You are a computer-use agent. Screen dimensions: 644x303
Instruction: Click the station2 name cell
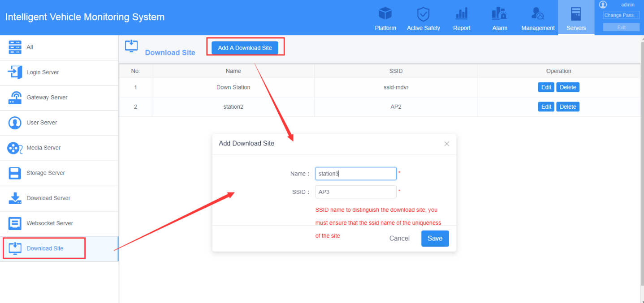click(x=233, y=107)
